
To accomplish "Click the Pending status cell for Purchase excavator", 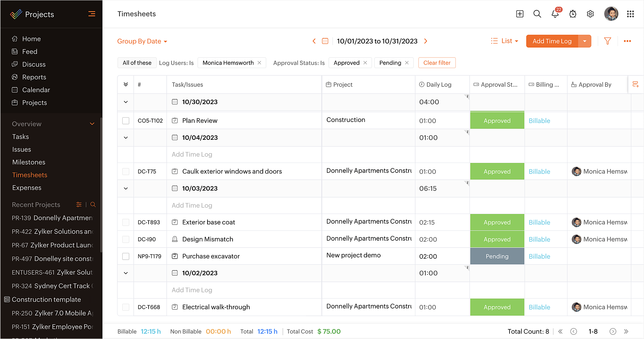I will [x=497, y=256].
